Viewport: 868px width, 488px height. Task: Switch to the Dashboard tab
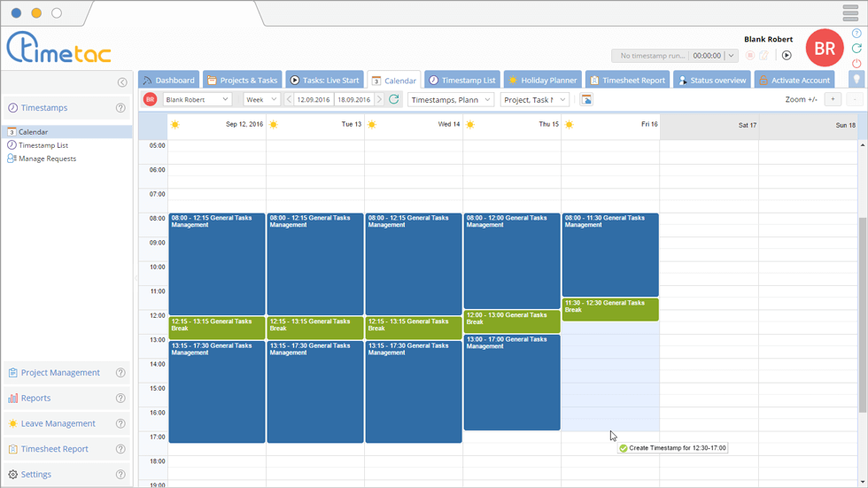[x=169, y=80]
